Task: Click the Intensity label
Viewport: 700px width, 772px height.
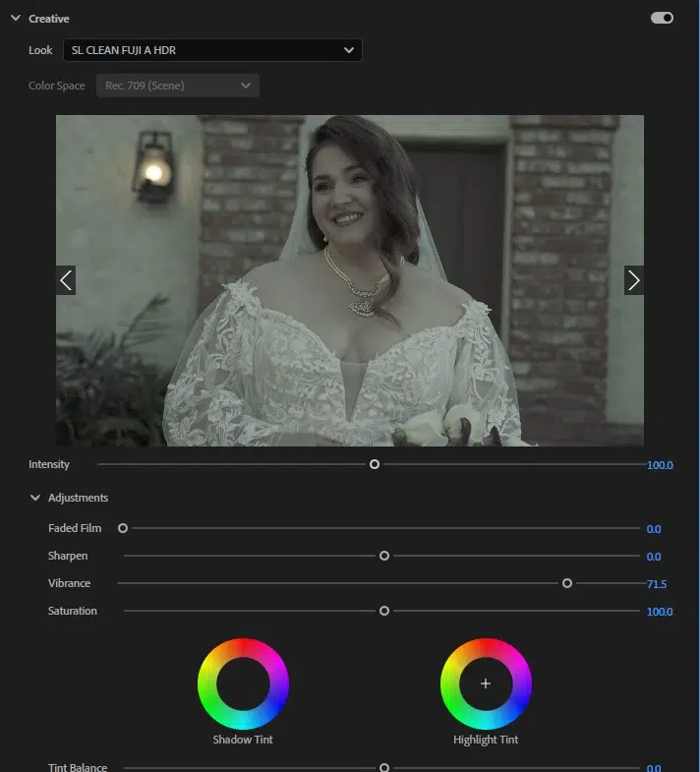Action: [49, 464]
